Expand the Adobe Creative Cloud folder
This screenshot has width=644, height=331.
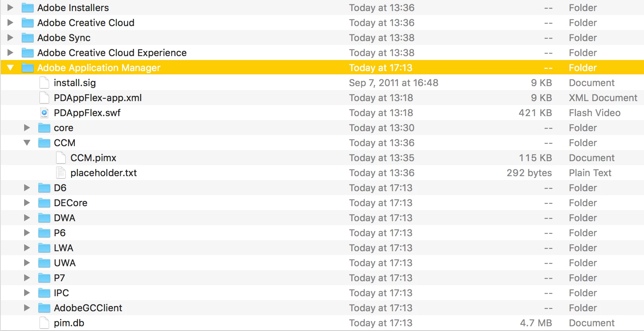point(10,23)
